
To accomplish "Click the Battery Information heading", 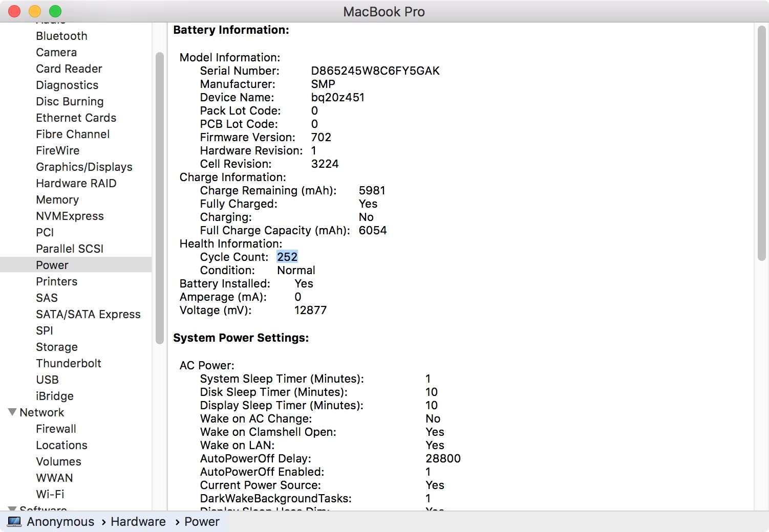I will (231, 30).
